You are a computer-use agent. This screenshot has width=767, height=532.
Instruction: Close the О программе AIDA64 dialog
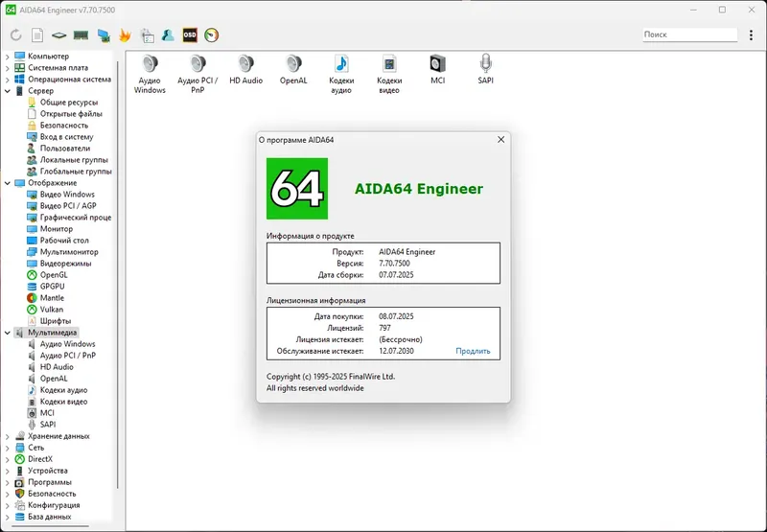(x=500, y=139)
